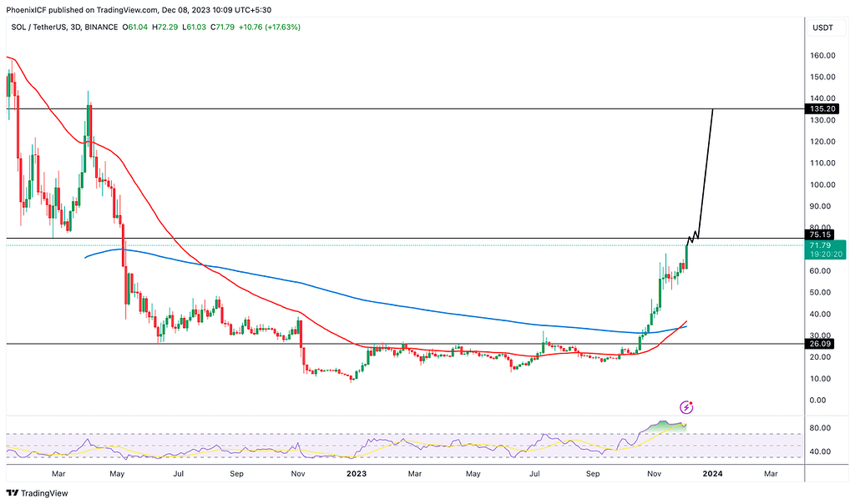Click the 100.00 price scale label
This screenshot has height=504, width=855.
pyautogui.click(x=822, y=185)
